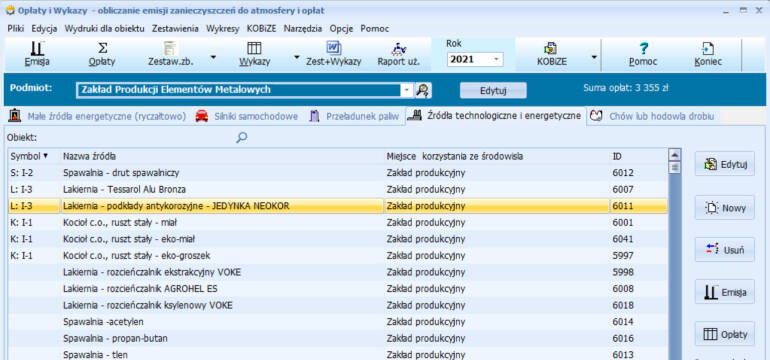The image size is (770, 360).
Task: Switch to Silniki samochodowe tab
Action: [x=247, y=116]
